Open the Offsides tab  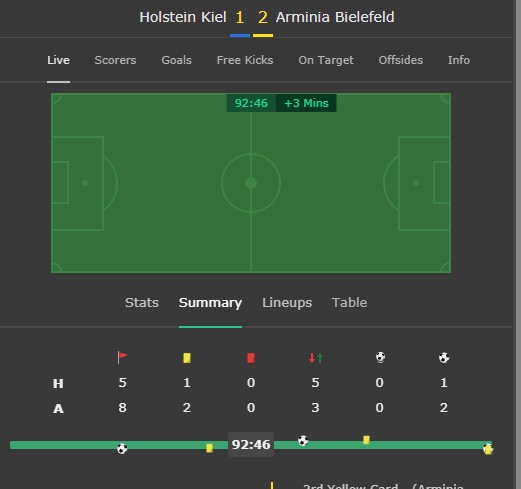coord(401,60)
